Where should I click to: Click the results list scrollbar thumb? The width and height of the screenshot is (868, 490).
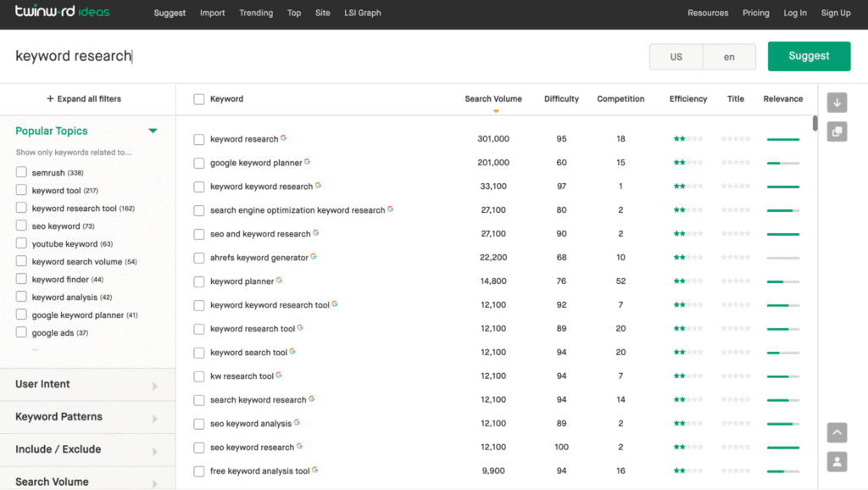click(x=815, y=124)
